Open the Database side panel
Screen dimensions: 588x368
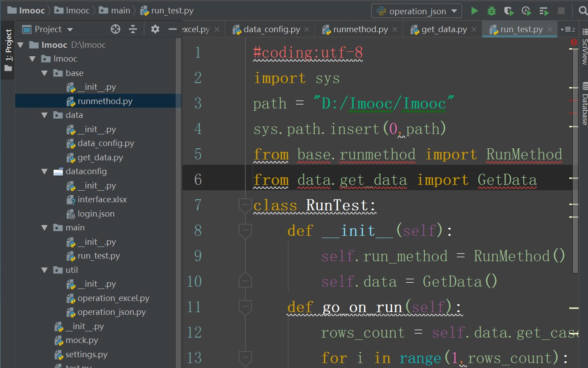click(584, 103)
